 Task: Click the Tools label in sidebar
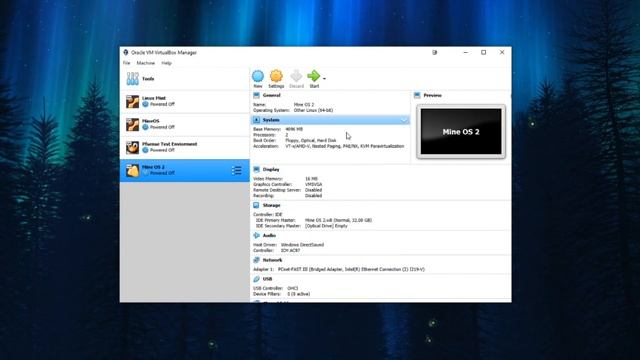pos(148,79)
